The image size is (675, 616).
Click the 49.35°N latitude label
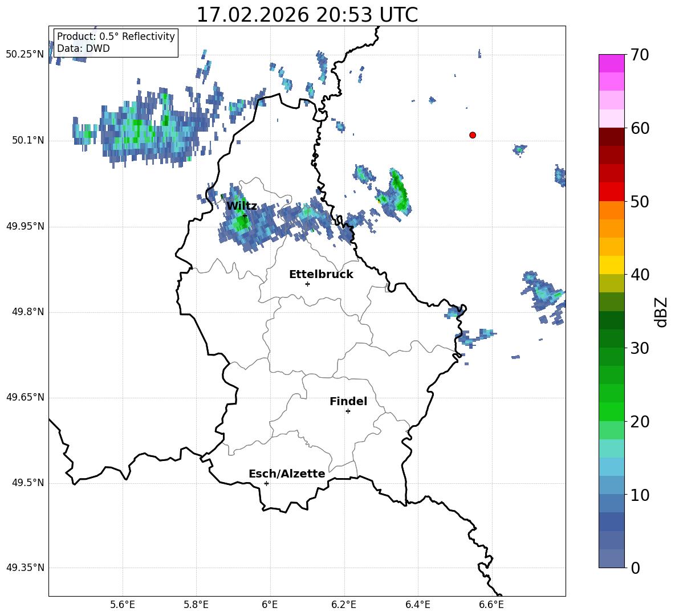pyautogui.click(x=25, y=568)
